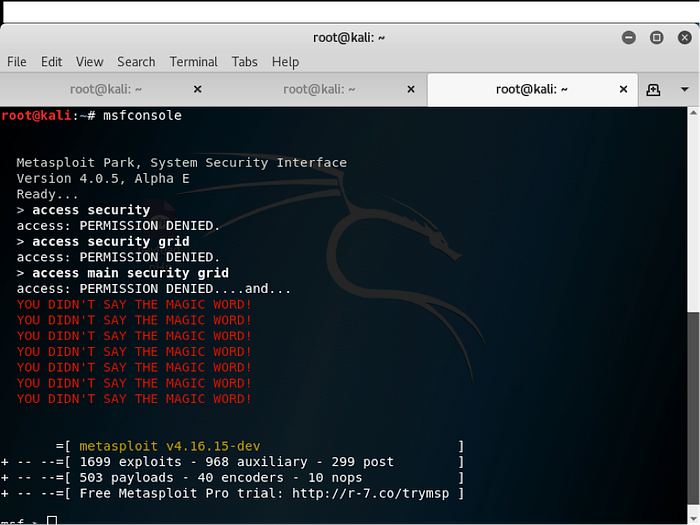Open new terminal tab icon
The image size is (700, 525).
(653, 89)
